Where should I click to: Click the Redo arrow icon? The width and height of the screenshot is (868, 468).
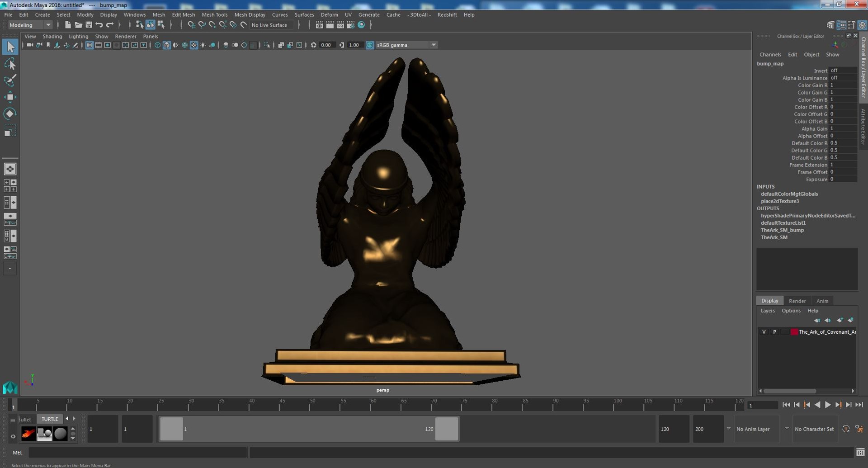click(109, 25)
